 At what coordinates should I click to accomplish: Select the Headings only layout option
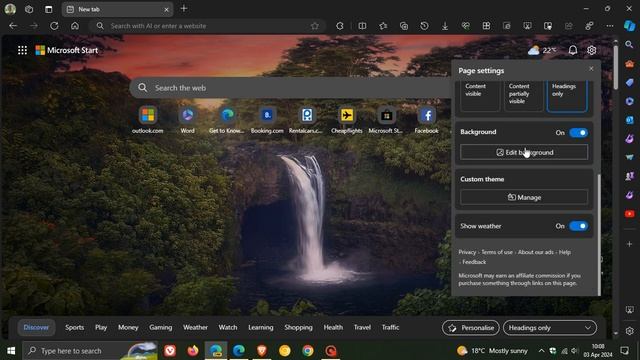(x=567, y=96)
